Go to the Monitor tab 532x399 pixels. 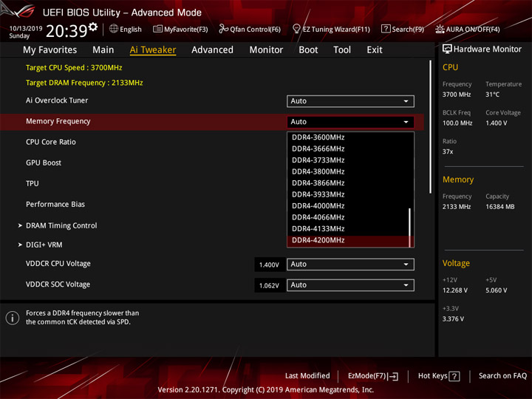(x=266, y=50)
